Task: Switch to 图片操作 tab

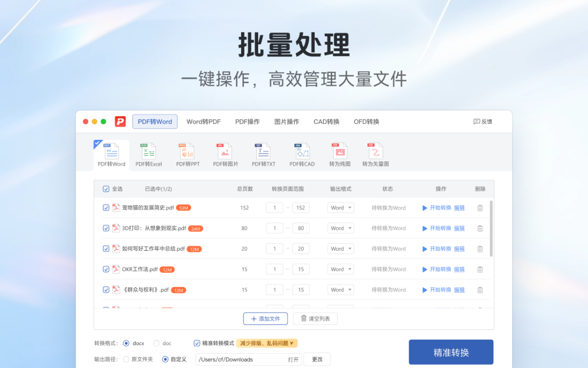Action: point(287,122)
